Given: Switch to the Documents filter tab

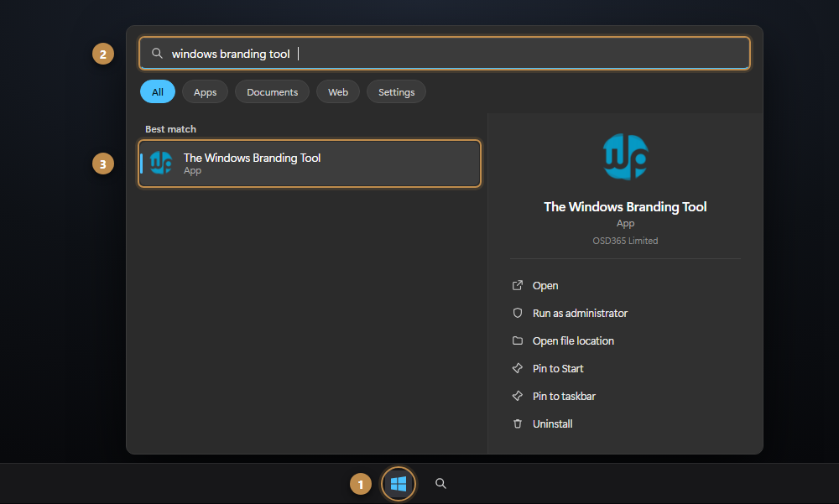Looking at the screenshot, I should (272, 92).
